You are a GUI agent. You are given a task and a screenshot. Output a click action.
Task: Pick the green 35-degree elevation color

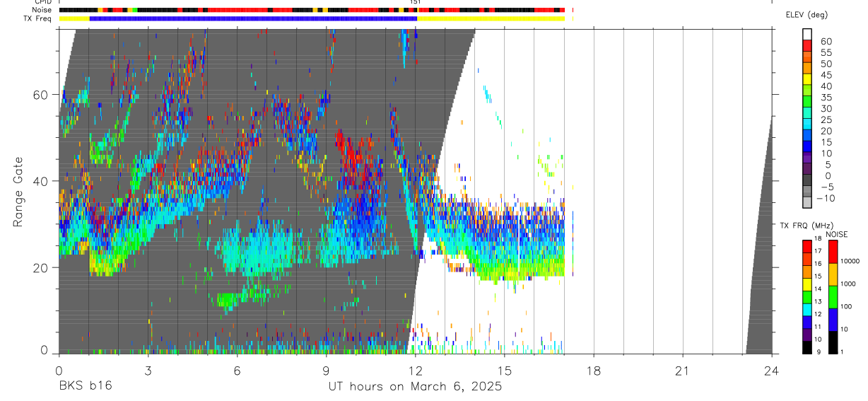pyautogui.click(x=807, y=100)
